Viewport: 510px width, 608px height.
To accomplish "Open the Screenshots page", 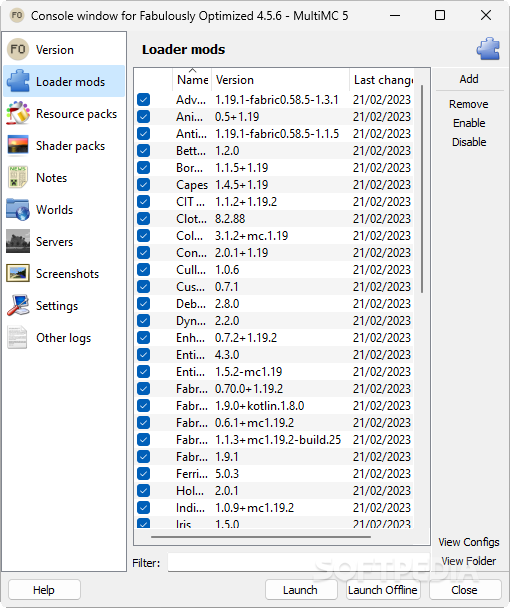I will [64, 273].
